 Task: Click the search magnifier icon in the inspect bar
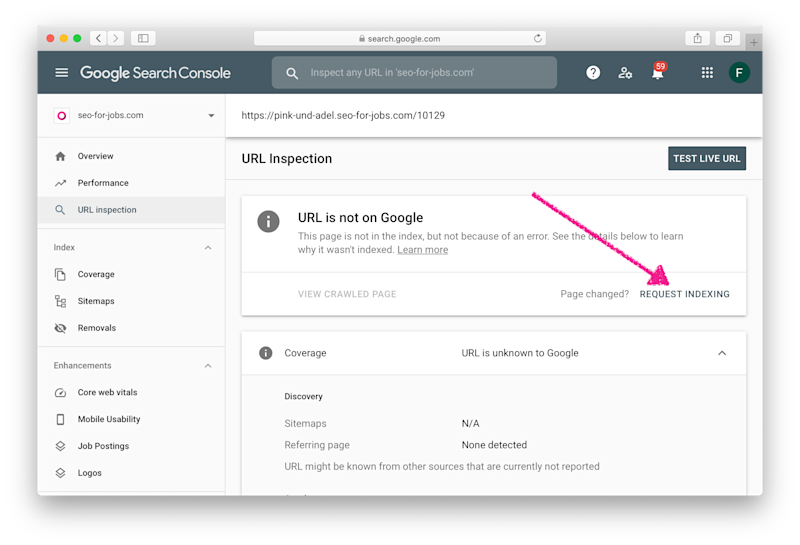coord(292,73)
